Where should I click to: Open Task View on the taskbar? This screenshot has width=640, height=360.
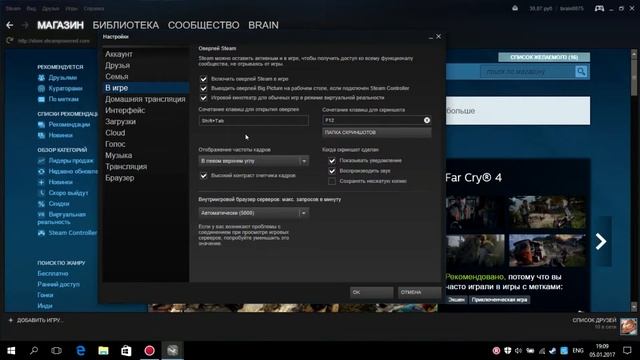56,350
